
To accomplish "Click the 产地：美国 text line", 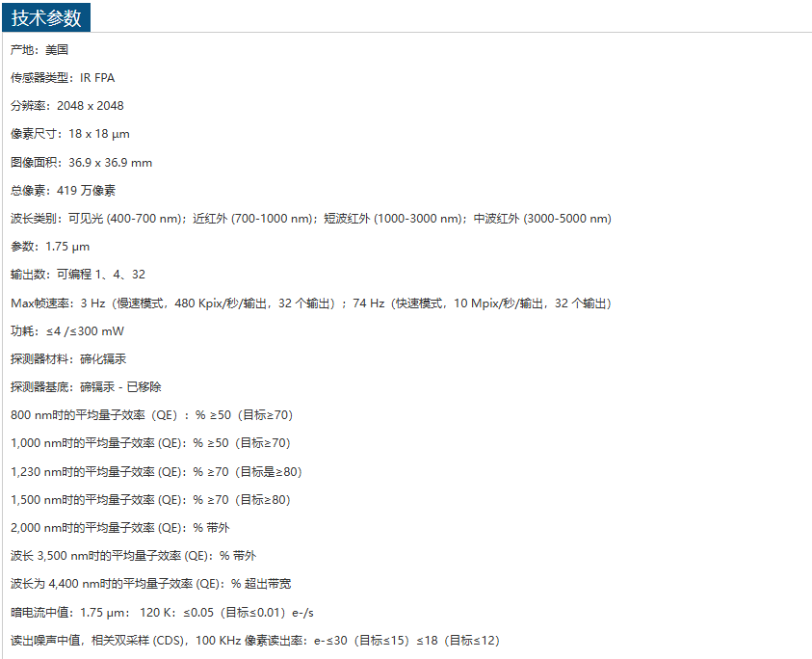I will (39, 49).
